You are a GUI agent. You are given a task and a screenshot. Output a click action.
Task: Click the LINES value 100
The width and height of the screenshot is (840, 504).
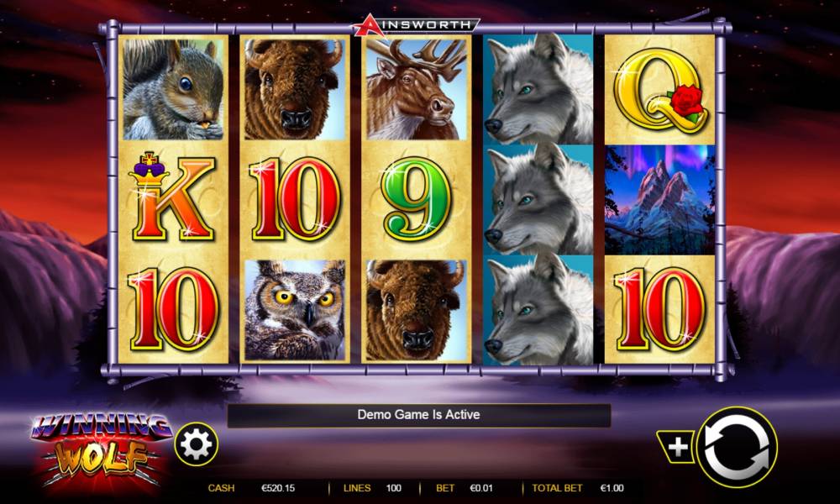[x=394, y=488]
